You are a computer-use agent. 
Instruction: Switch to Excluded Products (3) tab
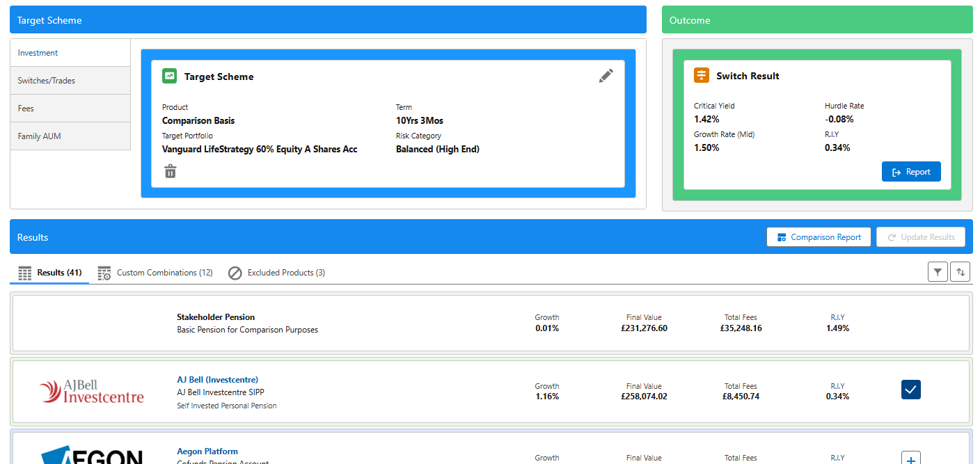(277, 273)
